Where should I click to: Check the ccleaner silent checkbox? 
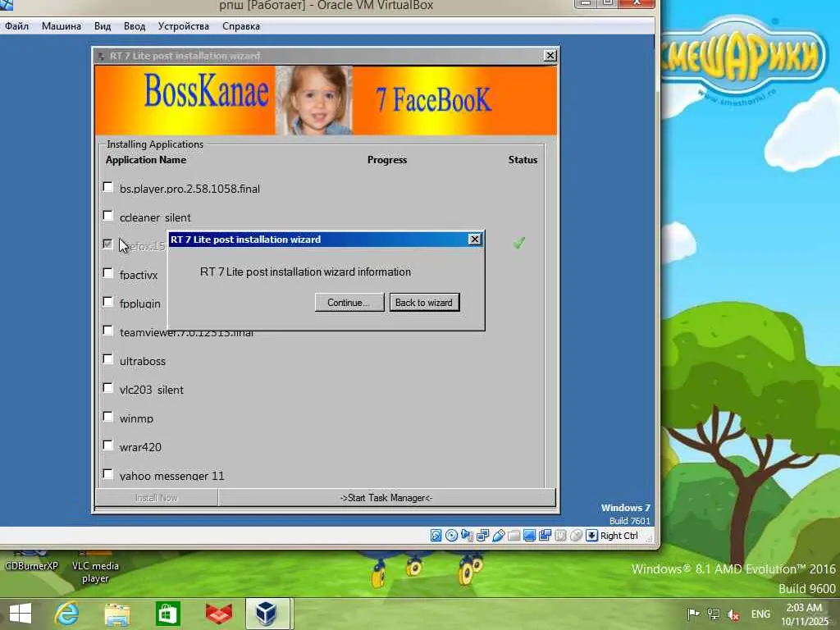pyautogui.click(x=107, y=216)
